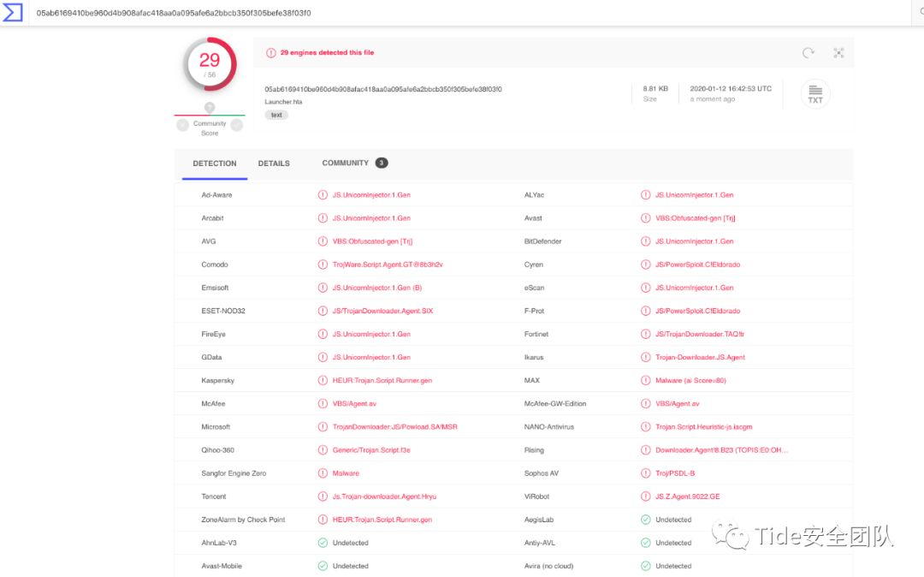Click the alert icon in Comodo row

pos(323,265)
